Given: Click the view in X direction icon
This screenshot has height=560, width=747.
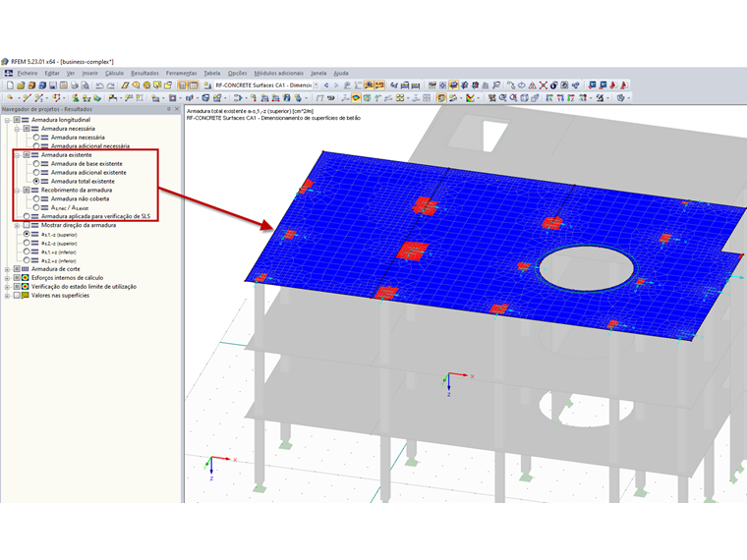Looking at the screenshot, I should point(549,97).
